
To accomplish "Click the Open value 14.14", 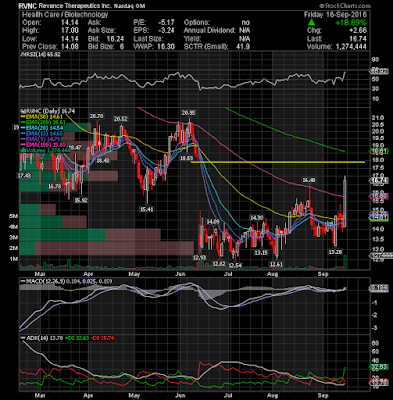I will click(70, 22).
